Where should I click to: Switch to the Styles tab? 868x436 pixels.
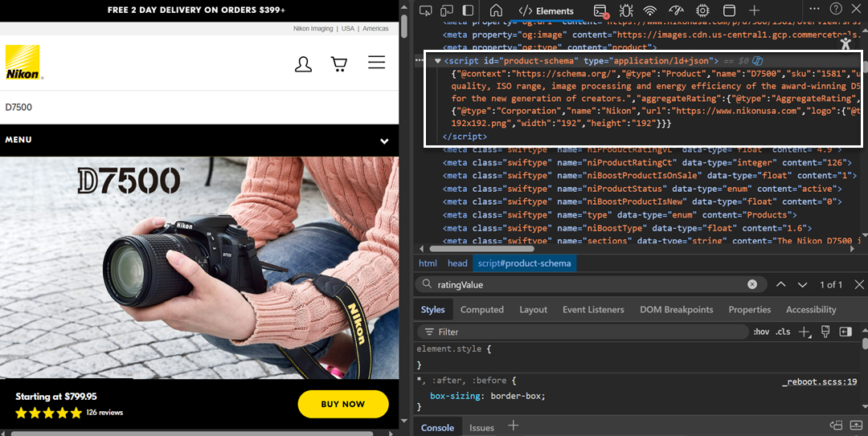433,310
